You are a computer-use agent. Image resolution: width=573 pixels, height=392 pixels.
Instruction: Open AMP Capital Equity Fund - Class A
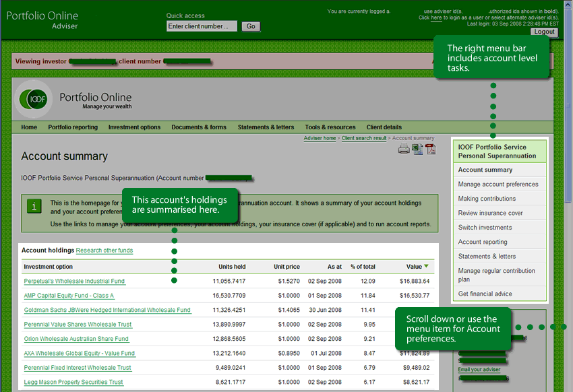click(69, 296)
